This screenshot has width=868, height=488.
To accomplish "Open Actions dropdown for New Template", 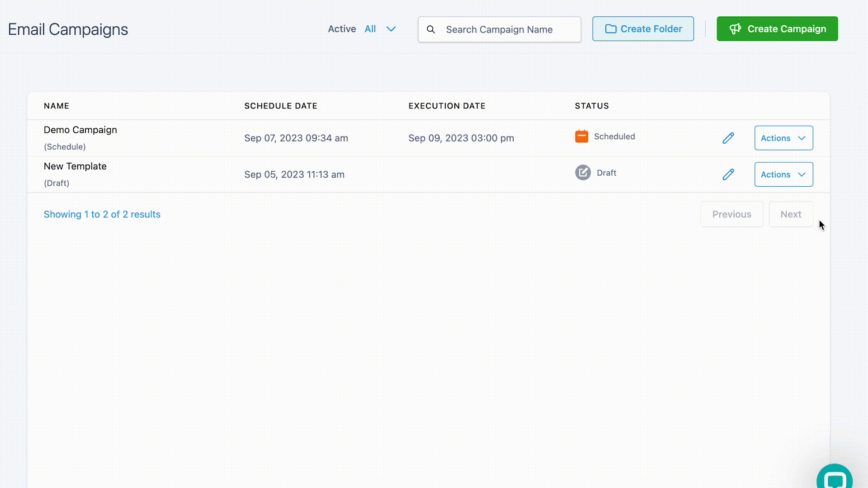I will [783, 174].
